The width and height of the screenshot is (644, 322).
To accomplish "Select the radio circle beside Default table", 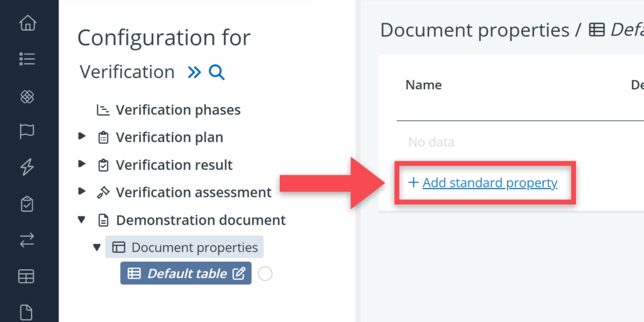I will click(x=265, y=274).
